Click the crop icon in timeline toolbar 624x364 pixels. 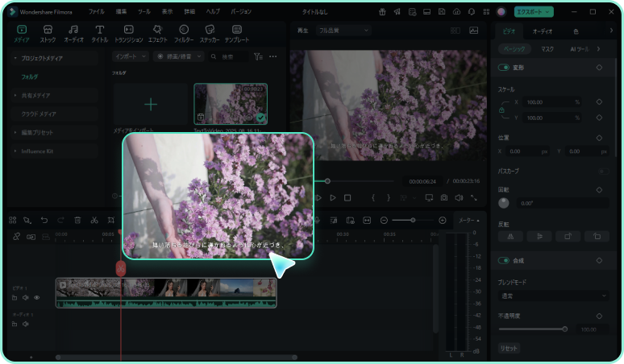111,220
